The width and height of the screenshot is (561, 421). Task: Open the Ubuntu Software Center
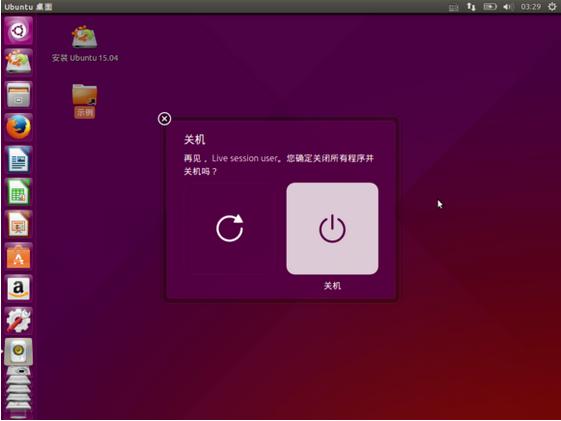coord(19,256)
